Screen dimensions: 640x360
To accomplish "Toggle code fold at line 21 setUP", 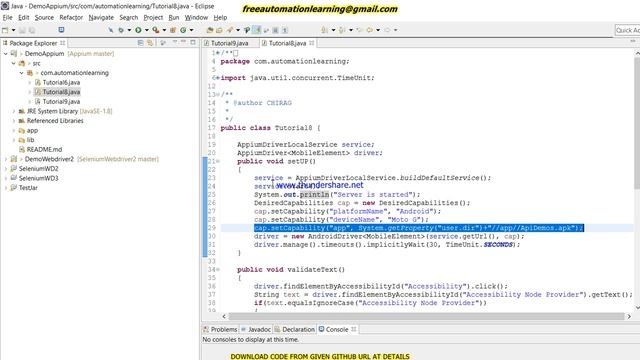I will [x=218, y=161].
